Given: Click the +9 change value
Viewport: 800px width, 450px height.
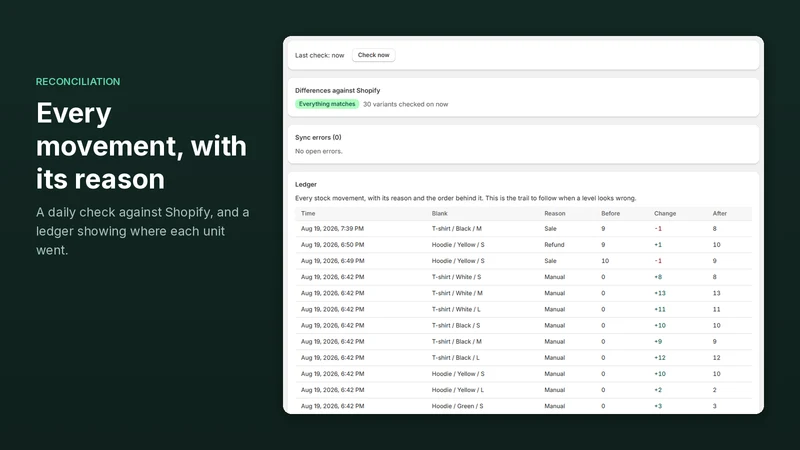Looking at the screenshot, I should pyautogui.click(x=658, y=342).
